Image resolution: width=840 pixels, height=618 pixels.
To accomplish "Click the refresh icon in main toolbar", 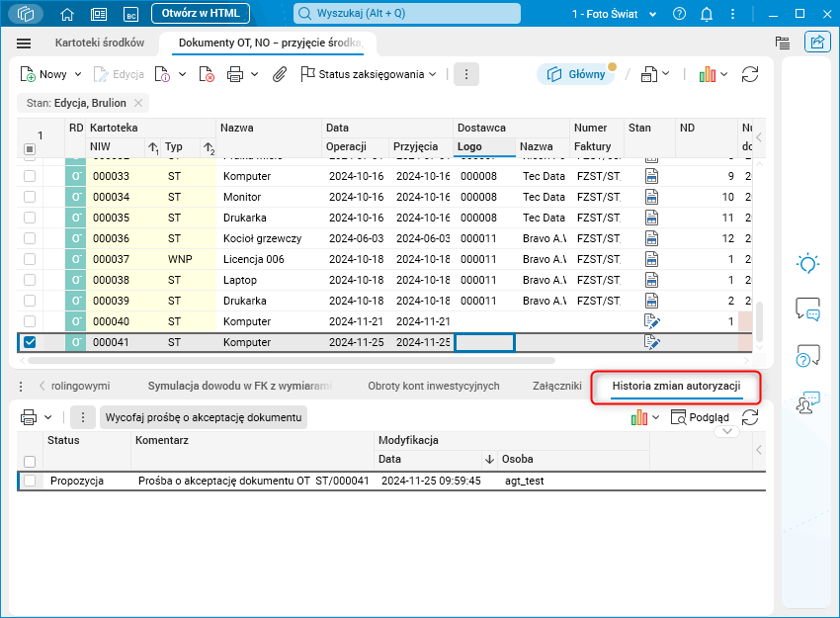I will 750,74.
